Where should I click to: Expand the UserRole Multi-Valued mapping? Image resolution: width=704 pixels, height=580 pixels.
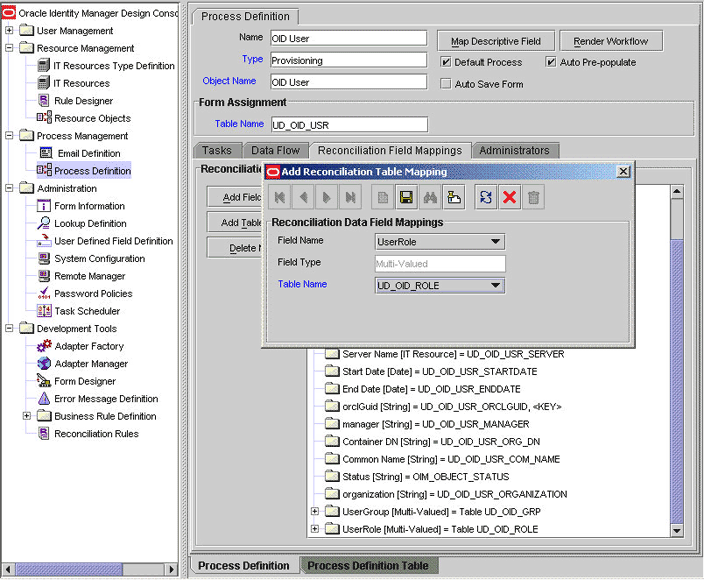(315, 529)
